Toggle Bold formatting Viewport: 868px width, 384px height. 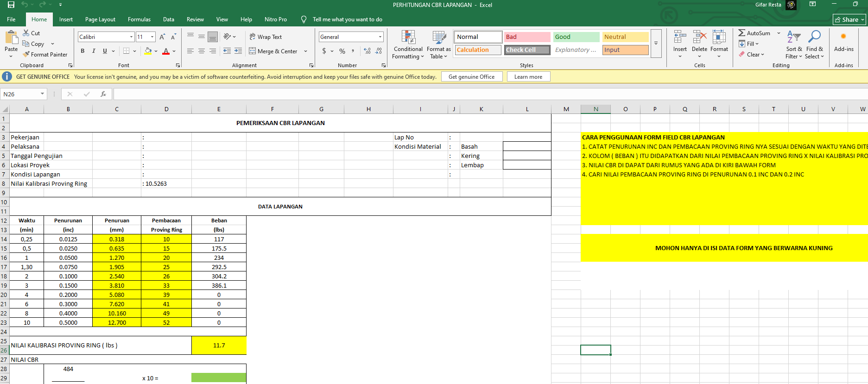point(82,51)
